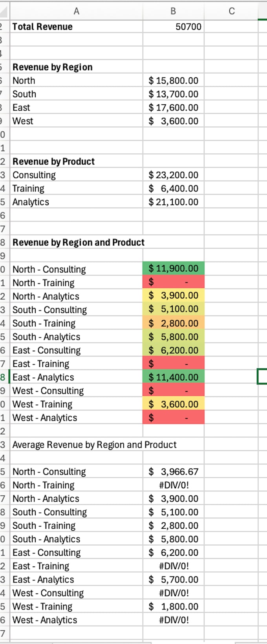Select the red East - Training revenue cell

point(173,364)
